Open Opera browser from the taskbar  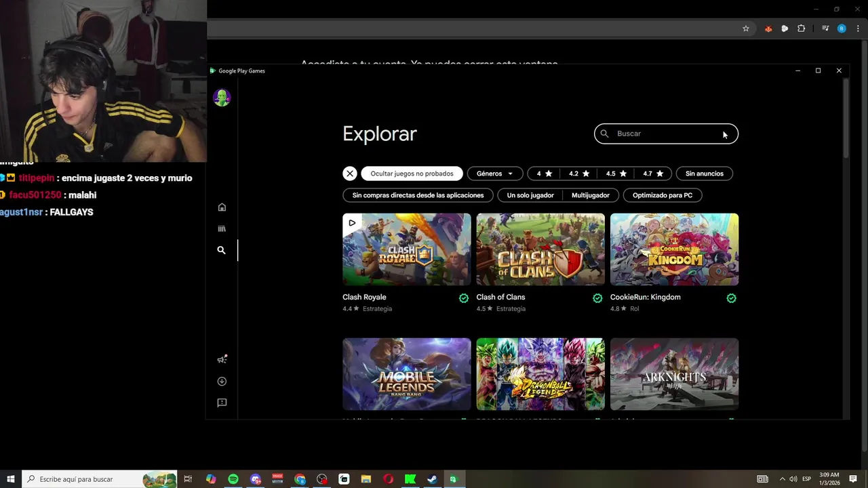(x=389, y=479)
